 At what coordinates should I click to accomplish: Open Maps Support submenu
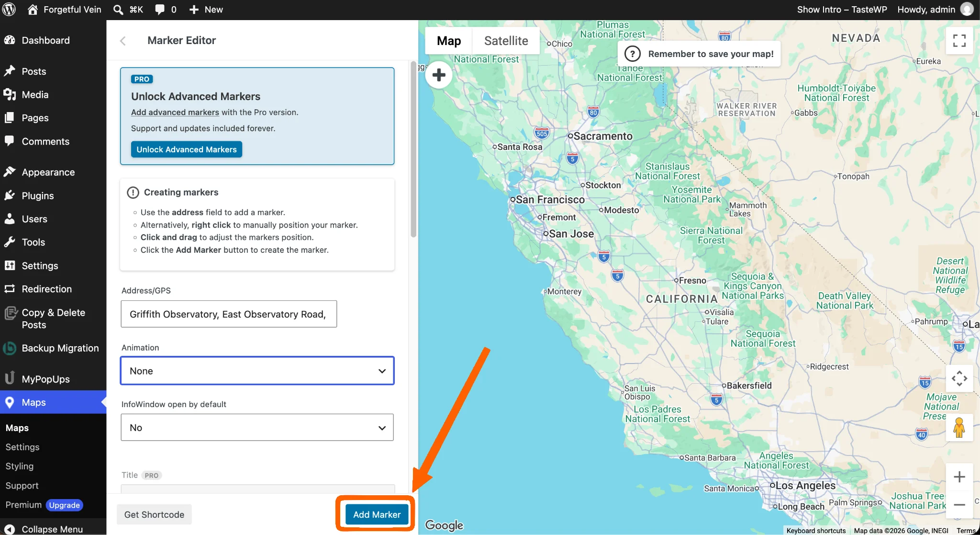coord(22,486)
